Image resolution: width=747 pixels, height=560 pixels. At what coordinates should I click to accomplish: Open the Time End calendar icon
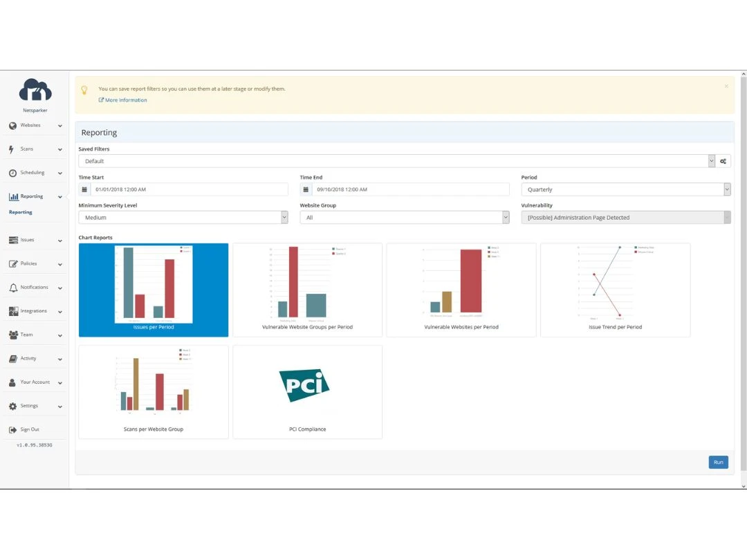pyautogui.click(x=306, y=189)
